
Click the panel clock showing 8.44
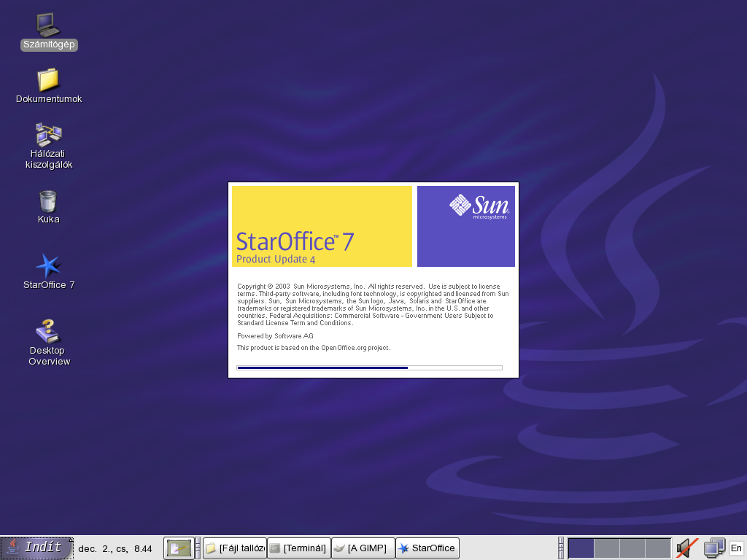(x=115, y=548)
